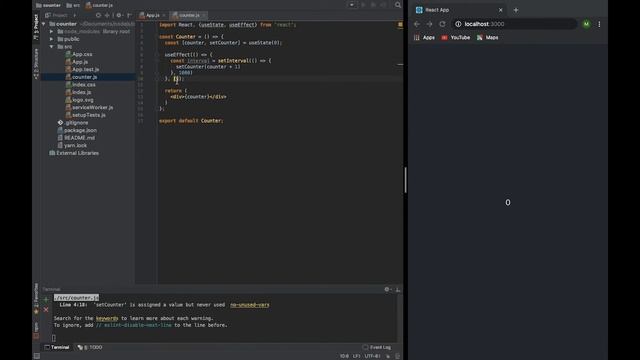Select index.js in the project tree
Screen dimensions: 640x360
pos(78,92)
